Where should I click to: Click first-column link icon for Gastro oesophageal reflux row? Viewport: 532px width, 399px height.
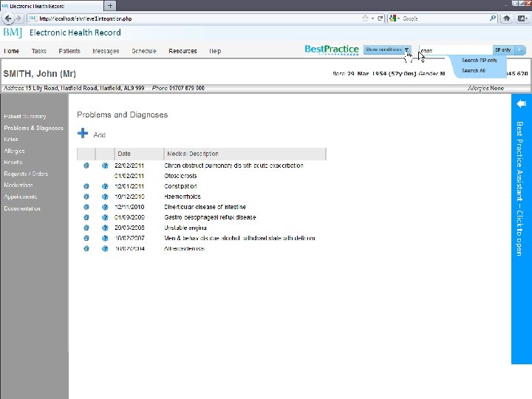click(x=86, y=217)
